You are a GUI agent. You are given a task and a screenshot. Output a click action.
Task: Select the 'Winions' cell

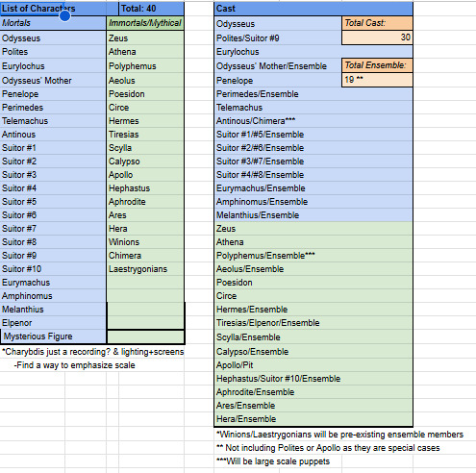pos(145,242)
